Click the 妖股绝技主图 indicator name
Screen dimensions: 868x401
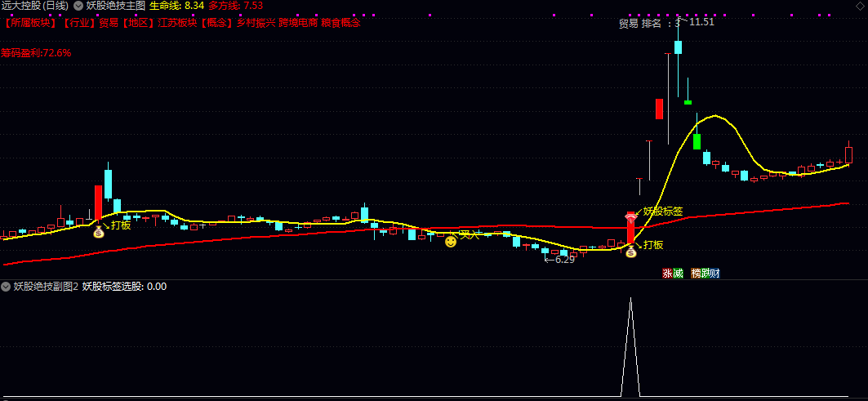116,6
